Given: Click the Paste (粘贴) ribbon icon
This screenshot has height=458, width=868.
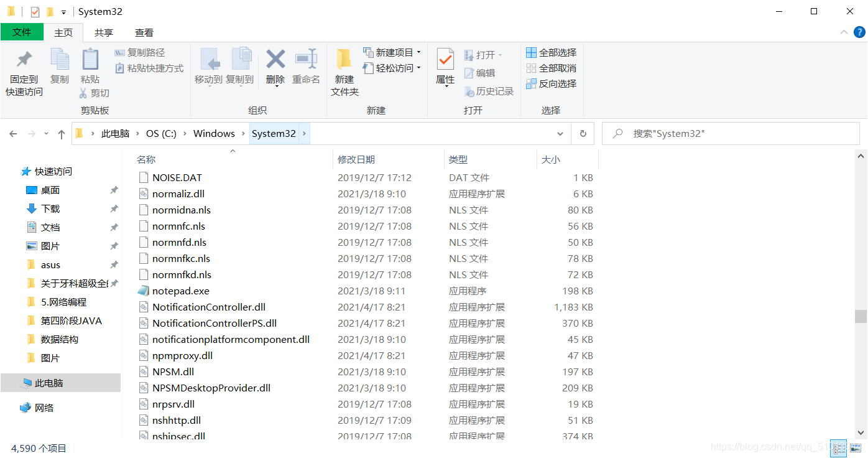Looking at the screenshot, I should coord(90,59).
